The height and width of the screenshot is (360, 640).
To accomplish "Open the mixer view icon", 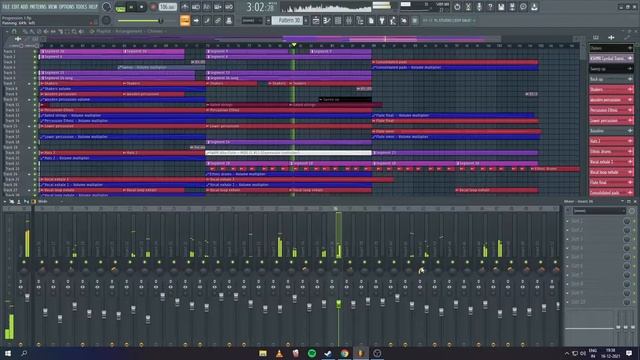I will [x=349, y=20].
